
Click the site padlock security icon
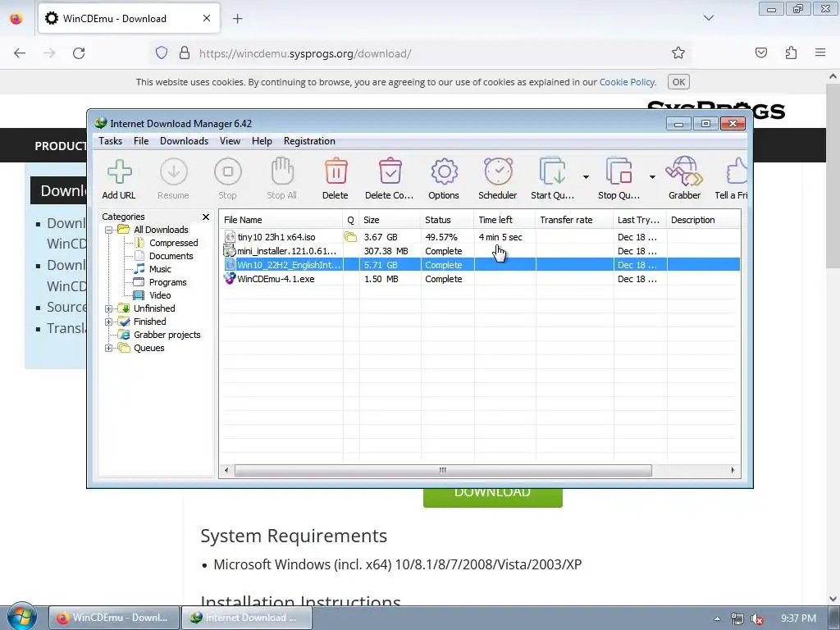tap(185, 53)
